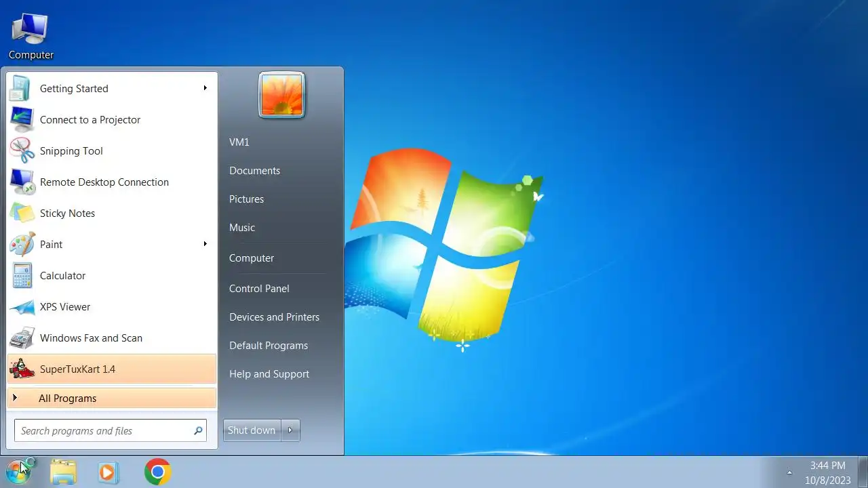Click the Show desktop strip

863,472
